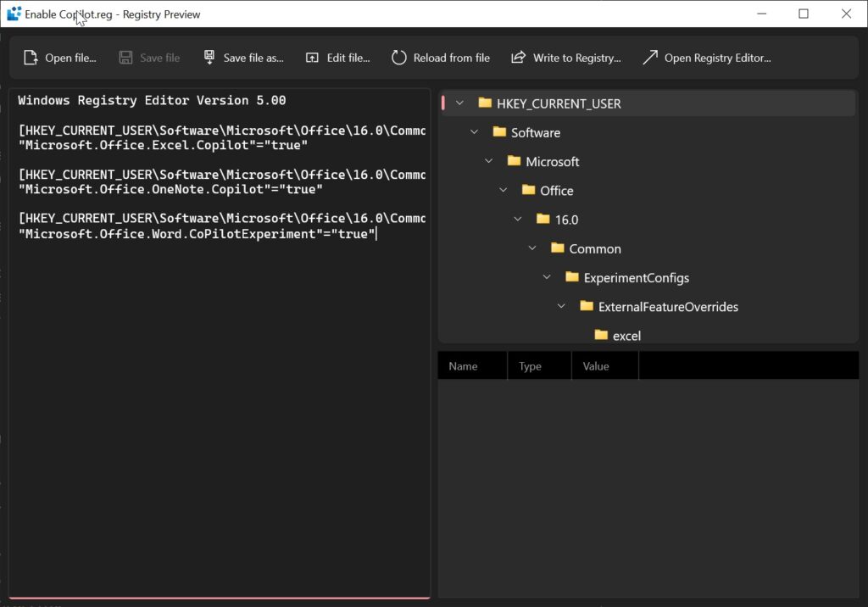Select the Office tree item
868x607 pixels.
(556, 190)
